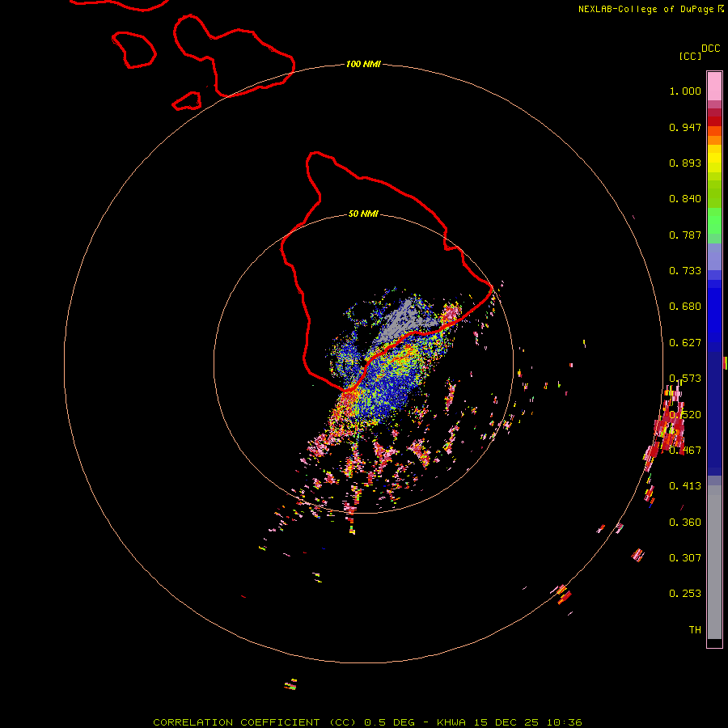
Task: Click the TH label on the scale
Action: [x=695, y=629]
